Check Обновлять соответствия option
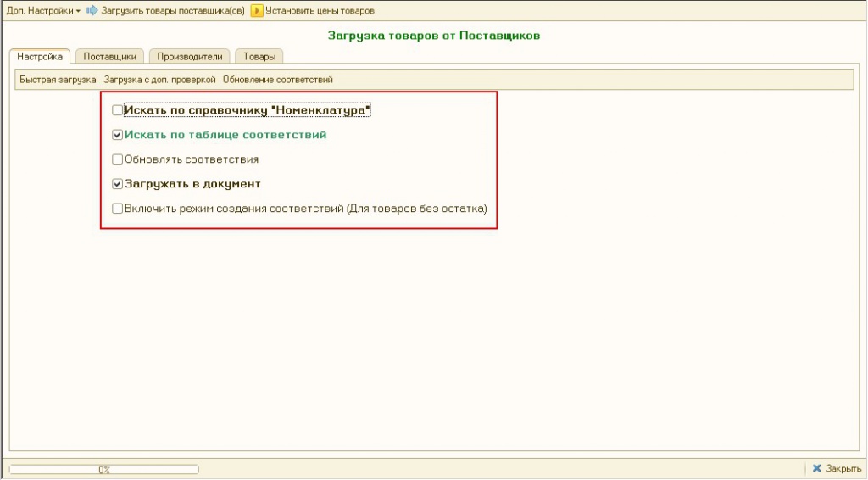 tap(117, 159)
